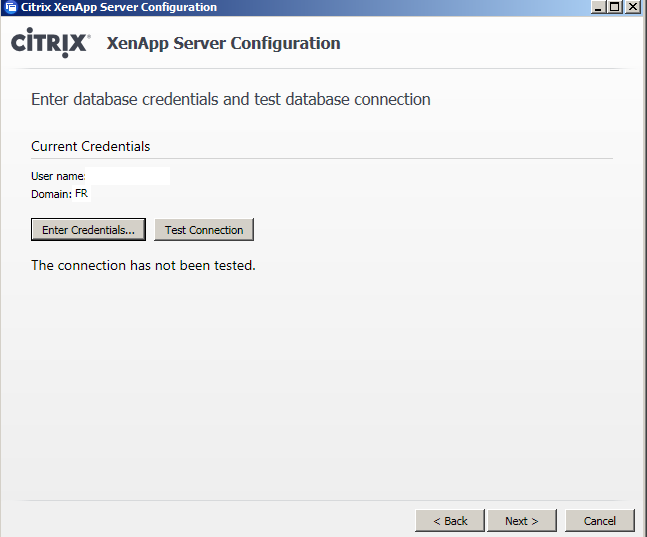Click the Citrix logo
Screen dimensions: 647x537
(50, 43)
